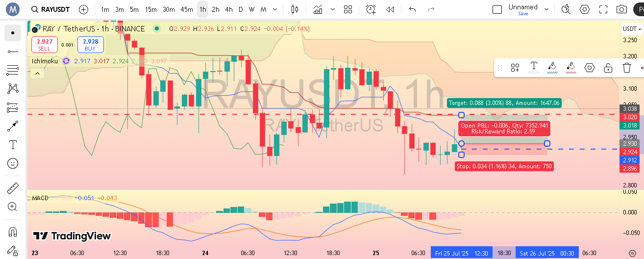Screen dimensions: 644x259
Task: Open drawing settings hexagon in floating toolbar
Action: coord(590,68)
